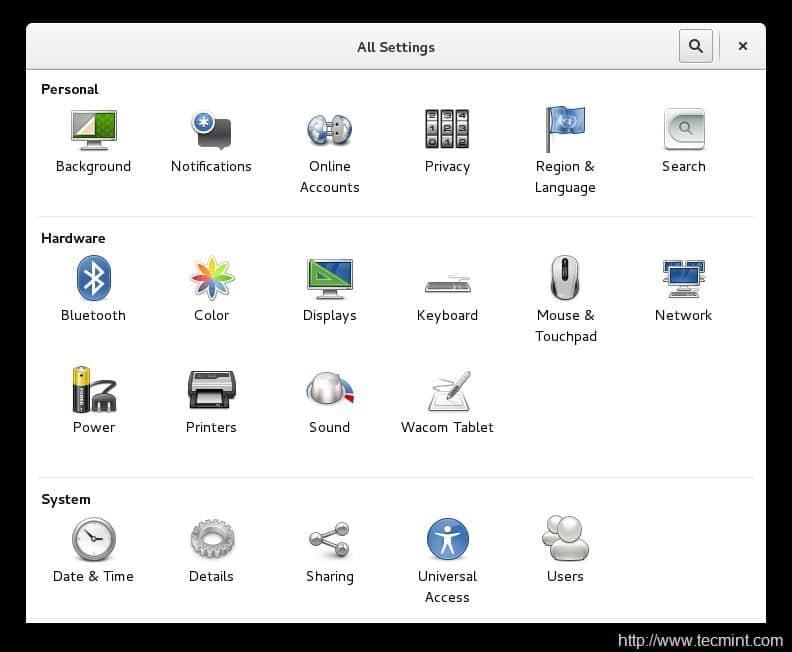Screen dimensions: 792x652
Task: Open Mouse & Touchpad settings
Action: click(x=565, y=279)
